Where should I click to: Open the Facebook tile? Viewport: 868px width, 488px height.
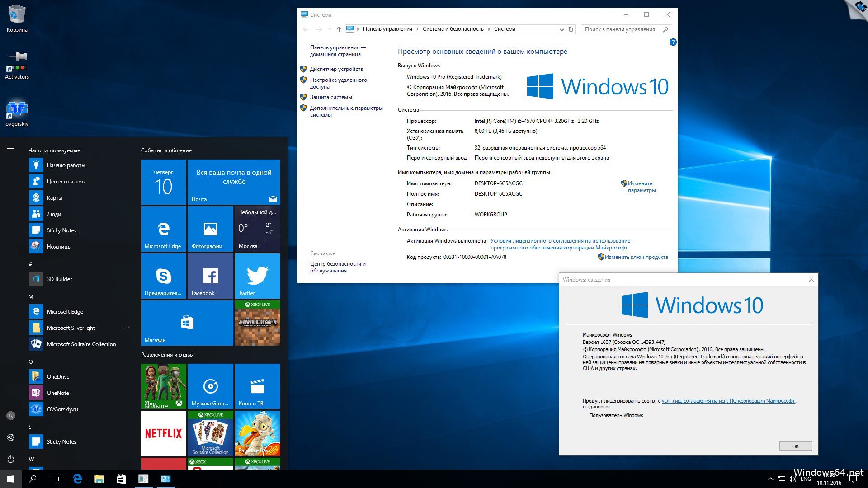point(211,276)
